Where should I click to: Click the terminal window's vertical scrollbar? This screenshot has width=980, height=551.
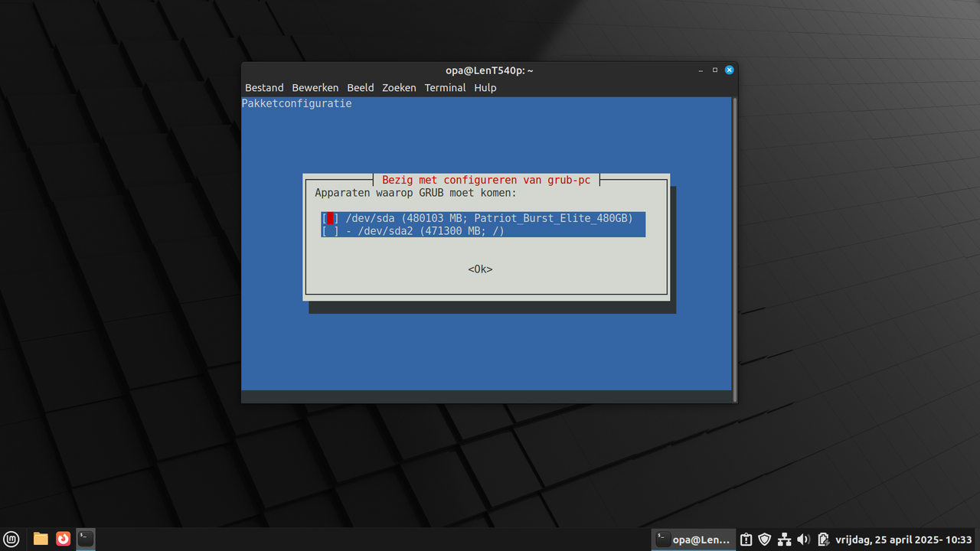coord(735,249)
